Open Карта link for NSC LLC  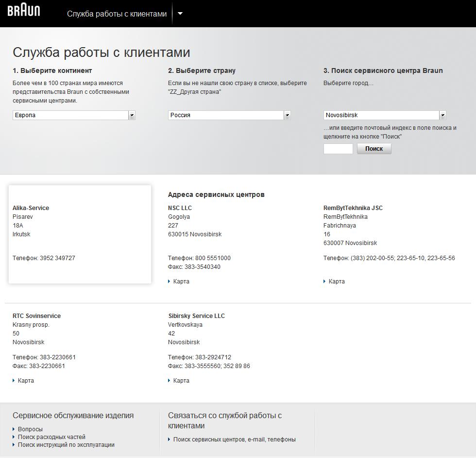pyautogui.click(x=181, y=282)
